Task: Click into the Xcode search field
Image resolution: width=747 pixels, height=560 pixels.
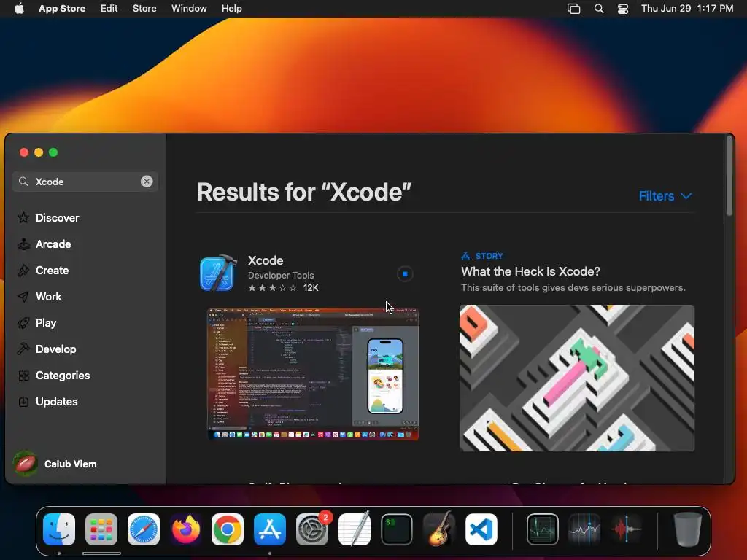Action: click(85, 182)
